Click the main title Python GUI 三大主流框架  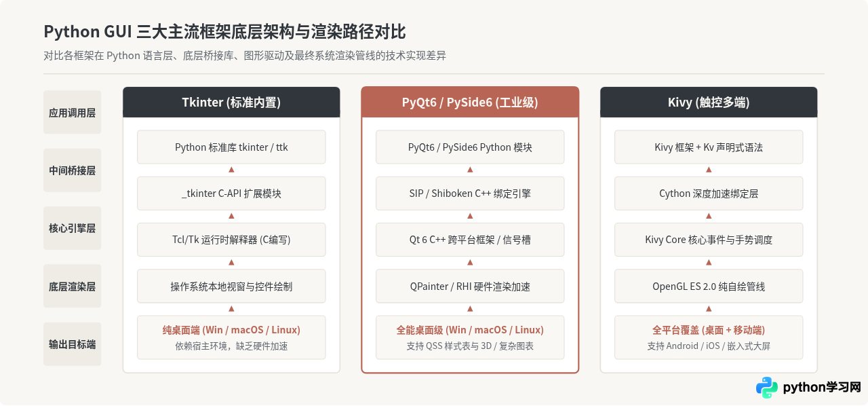(224, 31)
